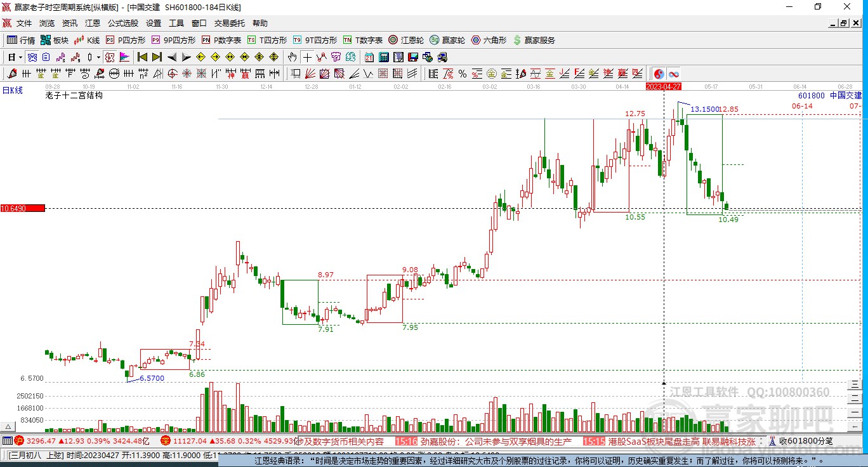The height and width of the screenshot is (467, 868).
Task: Click the black right arrow icon
Action: [x=187, y=57]
